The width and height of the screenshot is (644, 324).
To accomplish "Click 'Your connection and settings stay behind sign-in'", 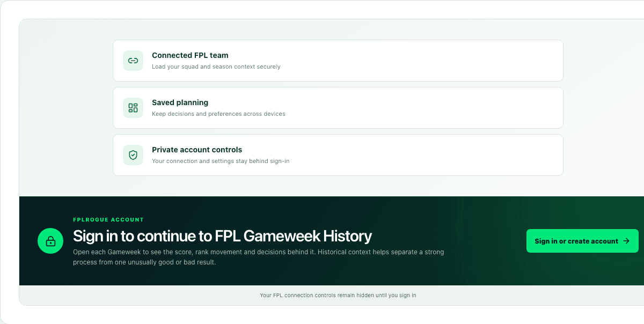I will [x=221, y=161].
